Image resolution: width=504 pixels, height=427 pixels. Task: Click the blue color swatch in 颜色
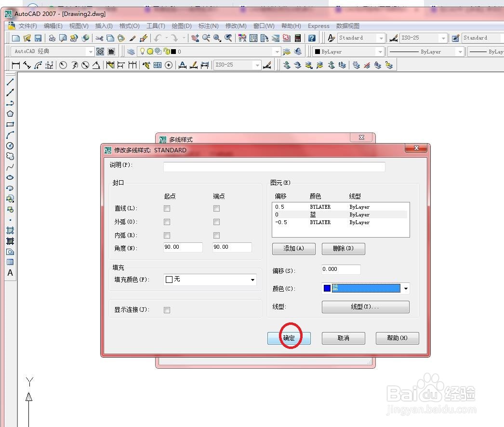pos(327,288)
